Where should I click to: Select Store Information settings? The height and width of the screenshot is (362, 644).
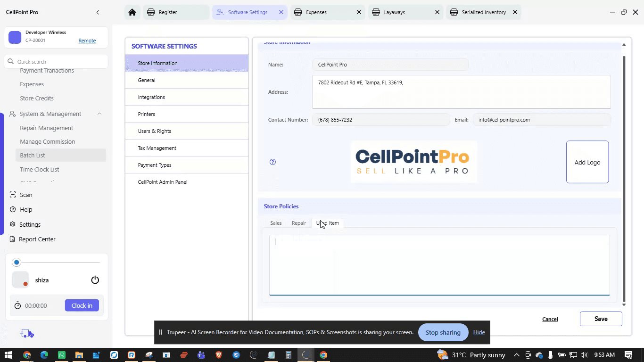pos(187,63)
